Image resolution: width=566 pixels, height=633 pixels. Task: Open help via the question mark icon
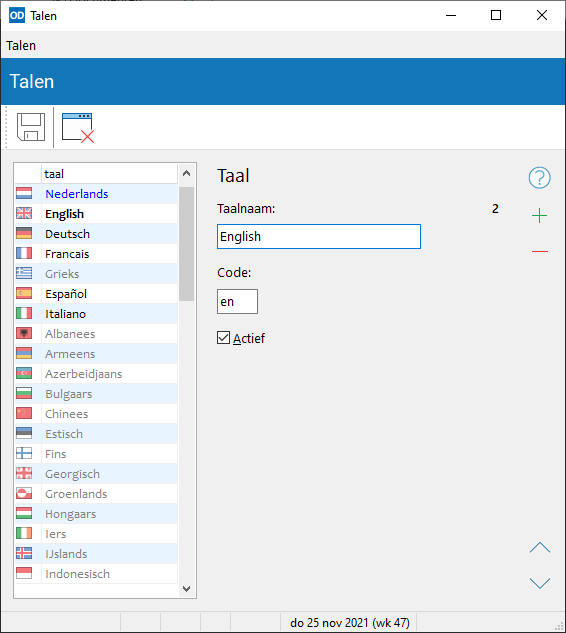tap(539, 178)
